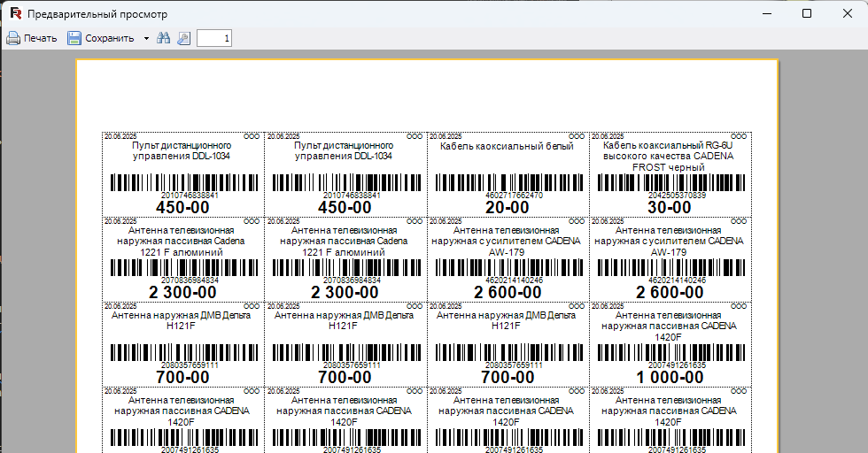Click into the page number field
868x453 pixels.
(x=214, y=38)
